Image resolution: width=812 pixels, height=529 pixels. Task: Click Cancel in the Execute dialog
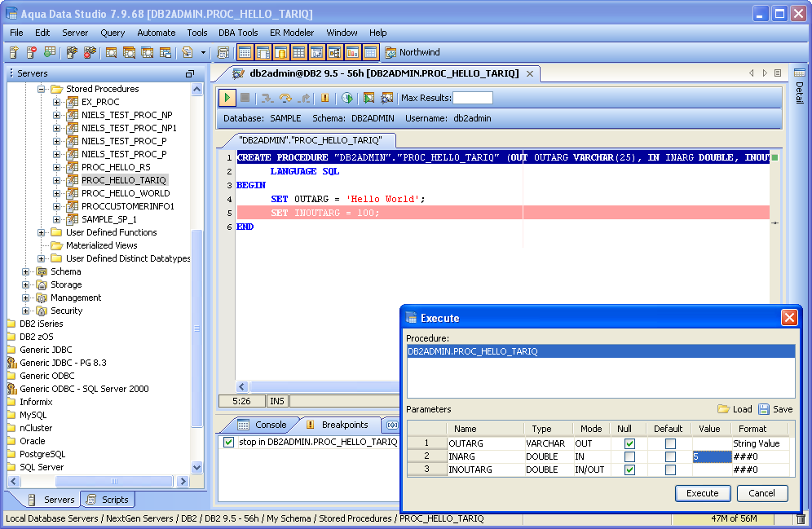pyautogui.click(x=761, y=493)
